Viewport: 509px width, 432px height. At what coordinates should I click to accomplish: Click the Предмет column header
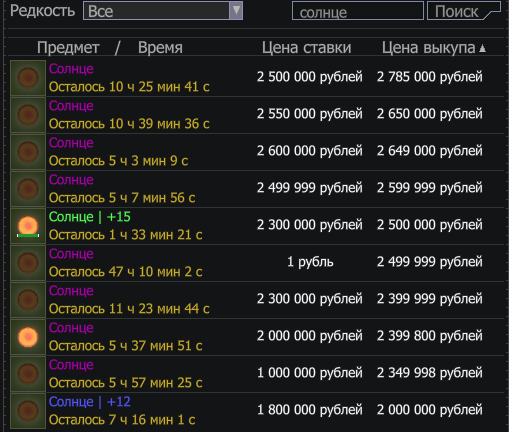coord(68,48)
